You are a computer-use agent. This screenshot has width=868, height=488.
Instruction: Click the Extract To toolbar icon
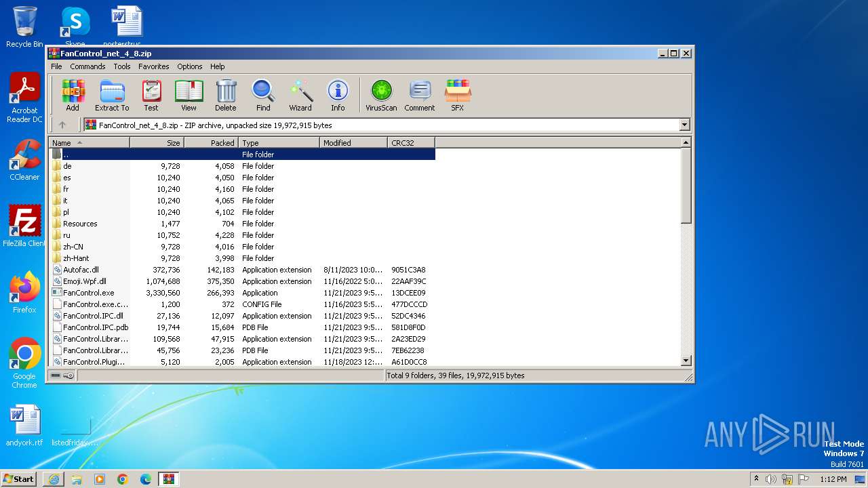(112, 96)
